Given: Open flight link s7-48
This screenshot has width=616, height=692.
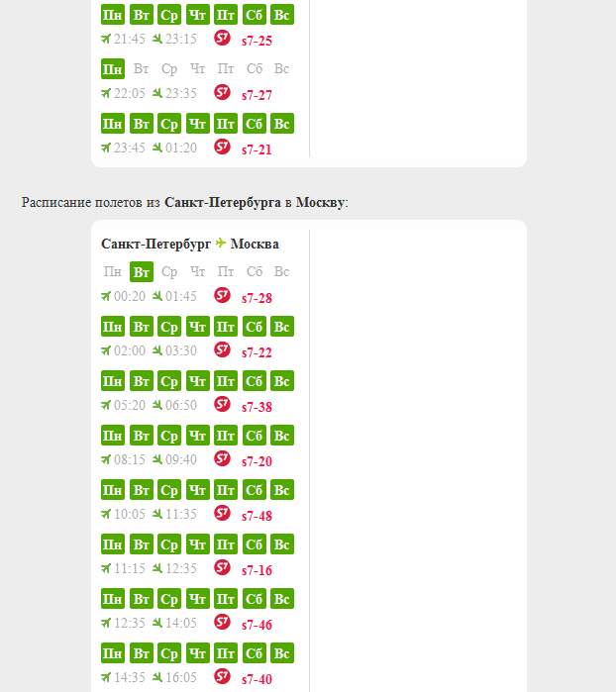Looking at the screenshot, I should [x=257, y=516].
